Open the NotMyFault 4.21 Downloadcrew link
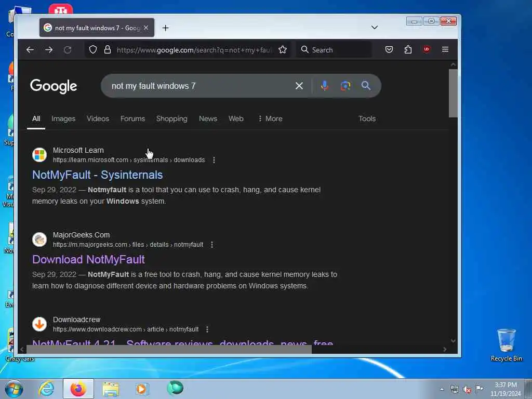Image resolution: width=532 pixels, height=399 pixels. [182, 342]
